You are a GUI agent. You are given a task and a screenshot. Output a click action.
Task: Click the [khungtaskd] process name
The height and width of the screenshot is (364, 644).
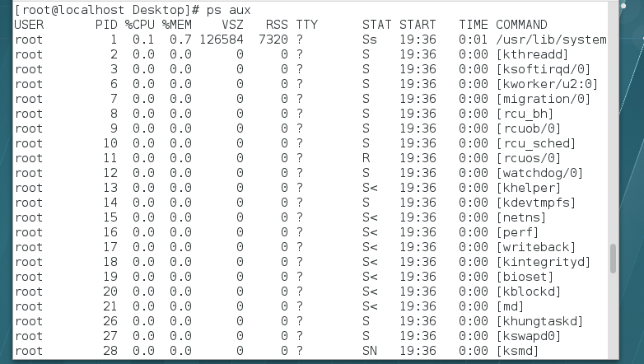tap(539, 321)
